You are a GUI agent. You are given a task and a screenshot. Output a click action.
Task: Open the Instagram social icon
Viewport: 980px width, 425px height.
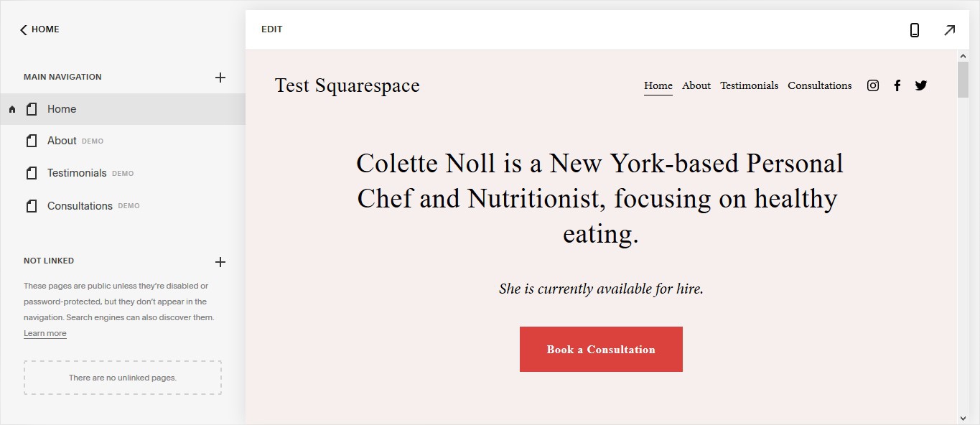(x=873, y=85)
